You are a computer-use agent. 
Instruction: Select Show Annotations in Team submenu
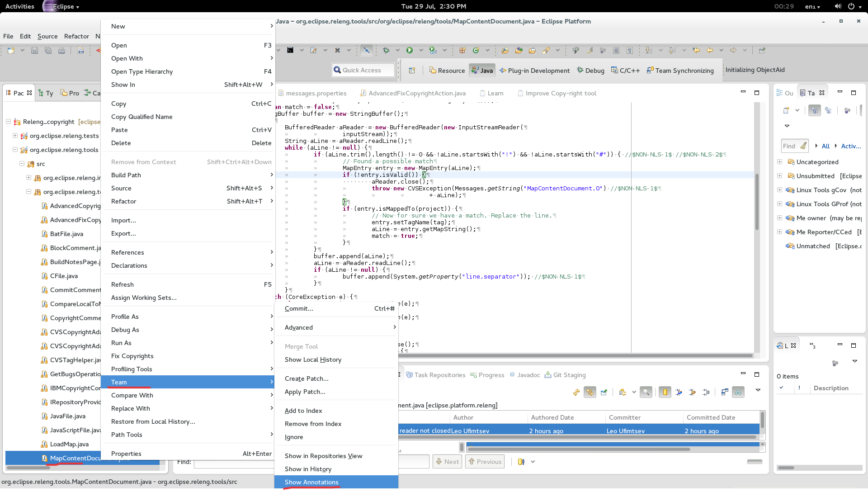[x=336, y=482]
